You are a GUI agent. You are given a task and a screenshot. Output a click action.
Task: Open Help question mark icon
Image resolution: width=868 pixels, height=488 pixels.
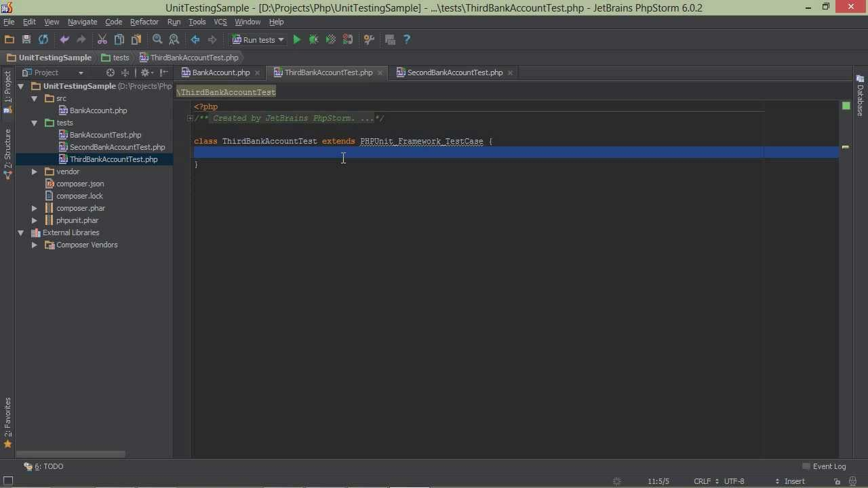point(407,40)
